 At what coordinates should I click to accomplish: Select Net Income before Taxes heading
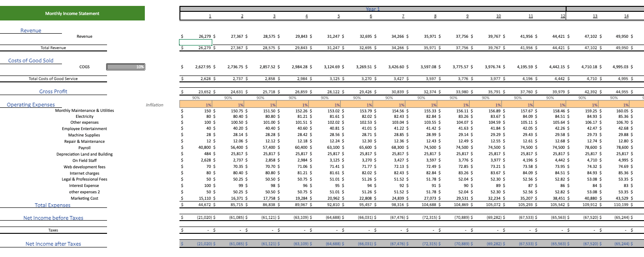53,218
